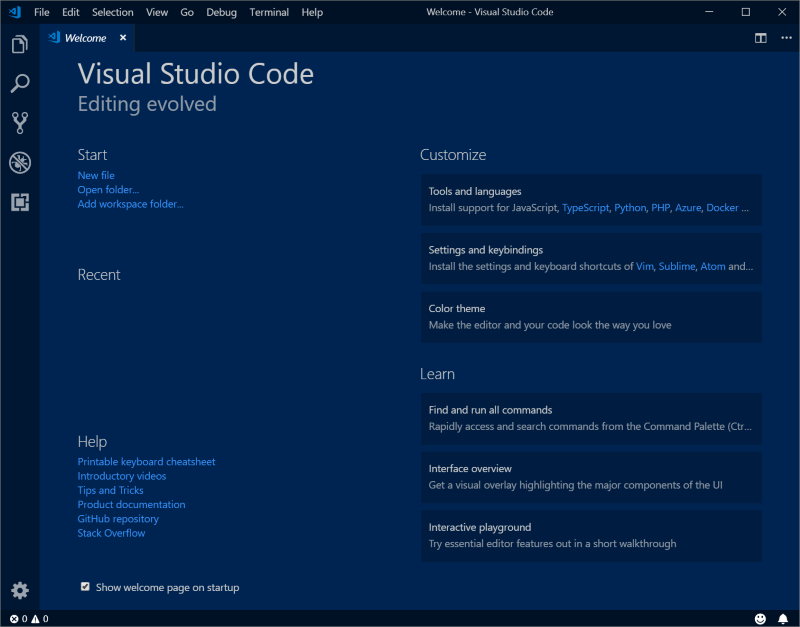Click the Color theme card

(590, 318)
